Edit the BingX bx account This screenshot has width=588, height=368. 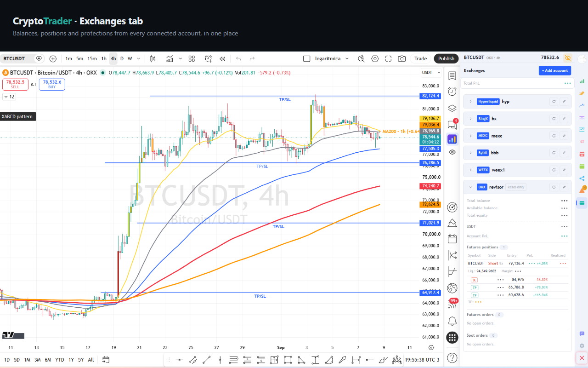coord(564,119)
